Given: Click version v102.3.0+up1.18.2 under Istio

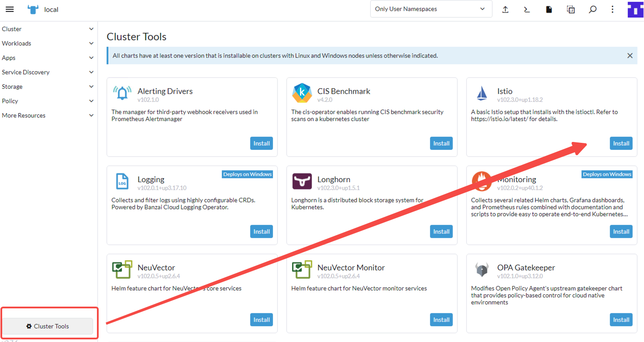Looking at the screenshot, I should pyautogui.click(x=520, y=100).
